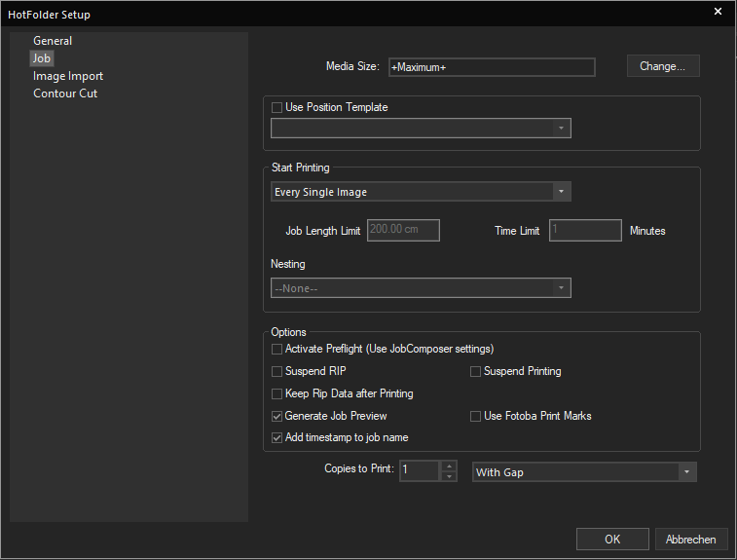Open the Nesting dropdown
Image resolution: width=737 pixels, height=560 pixels.
421,288
